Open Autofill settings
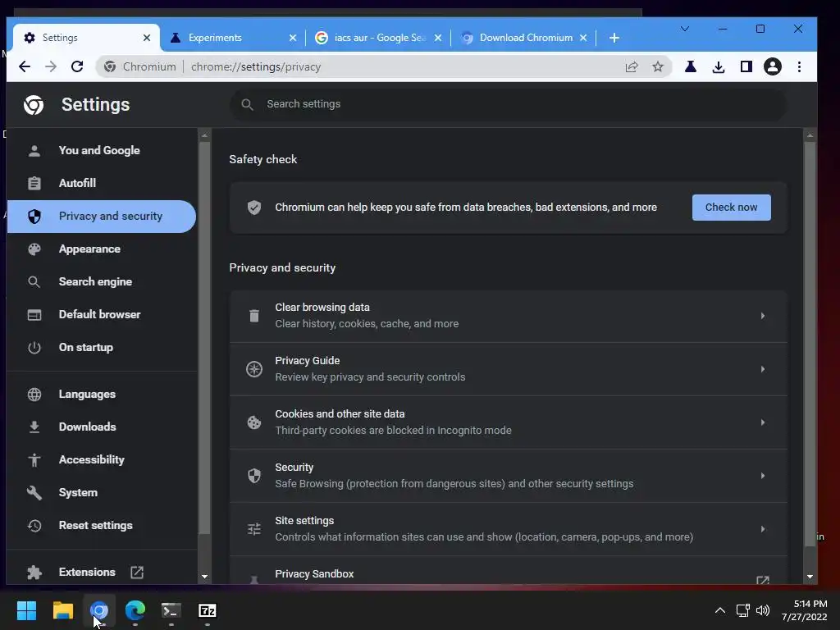This screenshot has height=630, width=840. point(102,183)
